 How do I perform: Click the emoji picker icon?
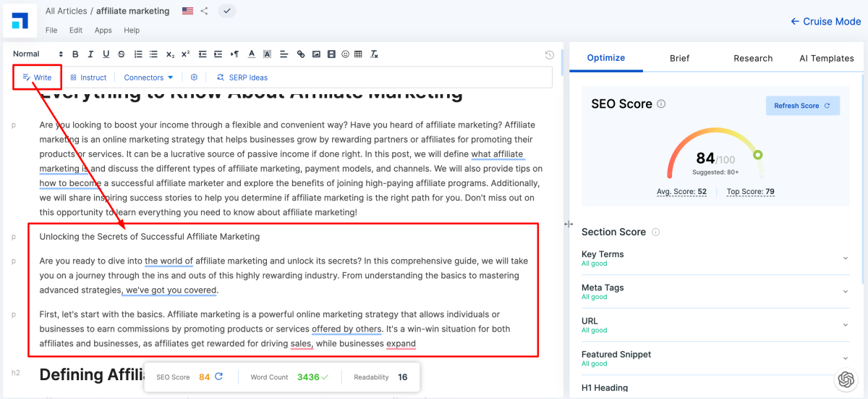tap(345, 54)
